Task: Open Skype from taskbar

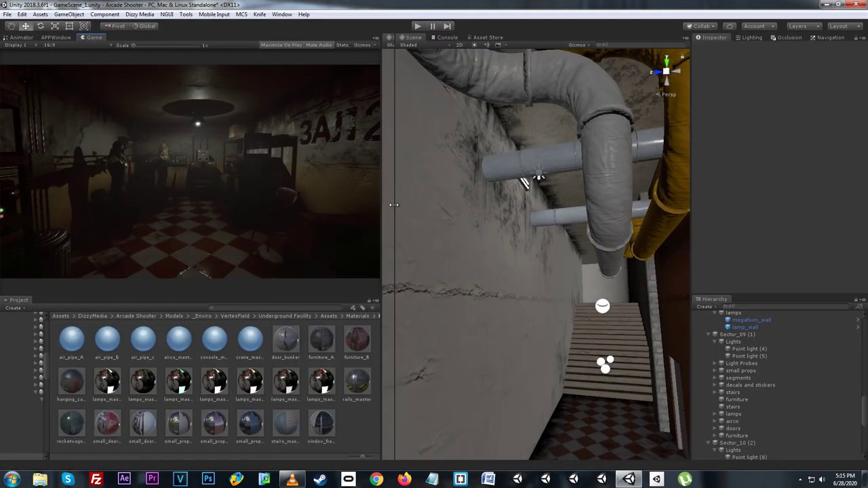Action: pos(68,479)
